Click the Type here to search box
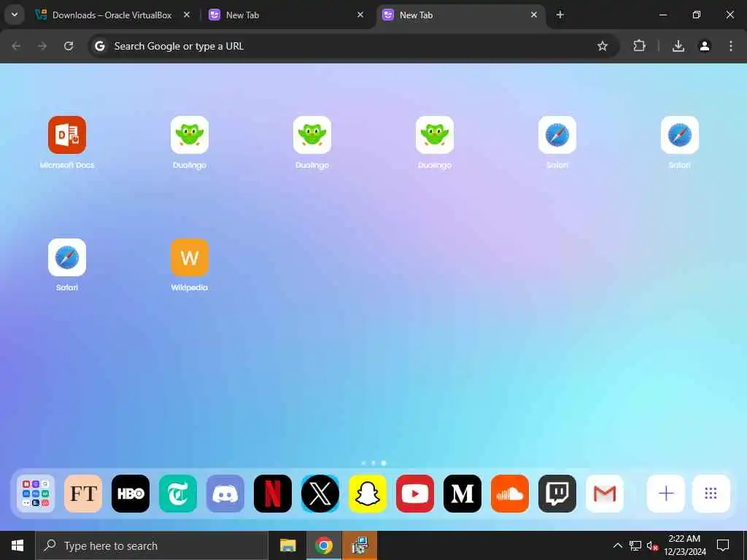 (152, 545)
